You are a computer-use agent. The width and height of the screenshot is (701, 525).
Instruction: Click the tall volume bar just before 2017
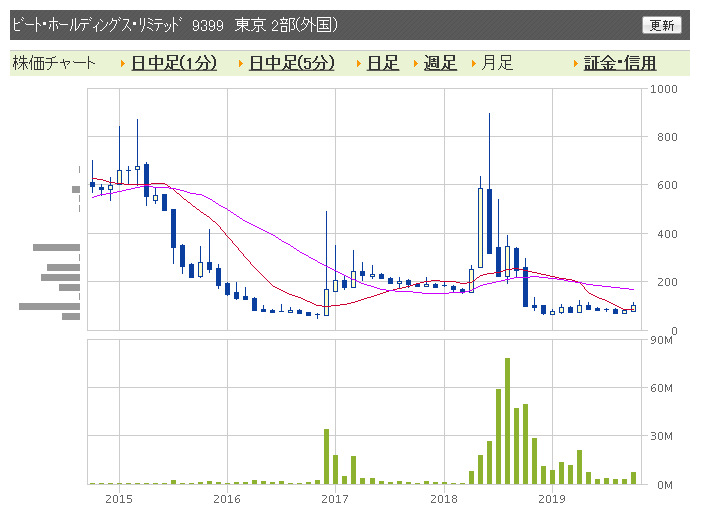[x=326, y=457]
